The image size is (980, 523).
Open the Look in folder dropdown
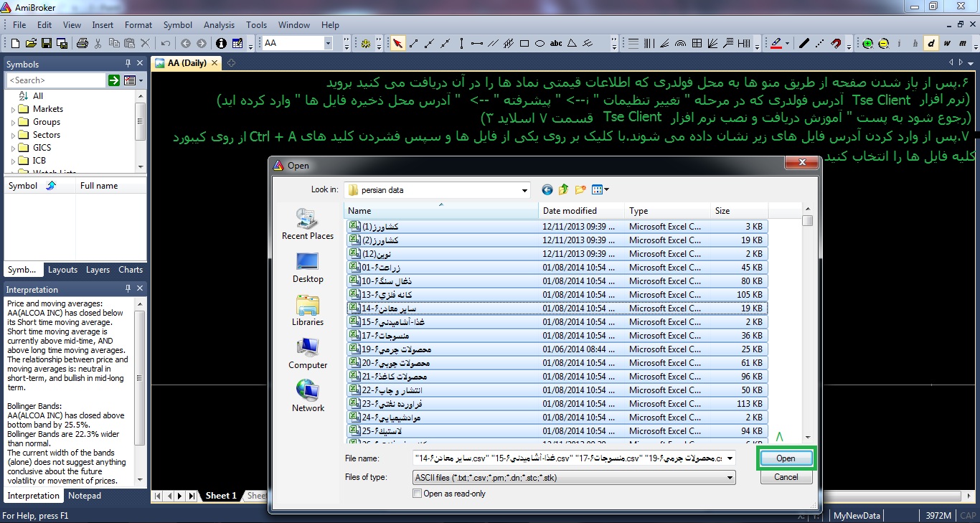[524, 190]
